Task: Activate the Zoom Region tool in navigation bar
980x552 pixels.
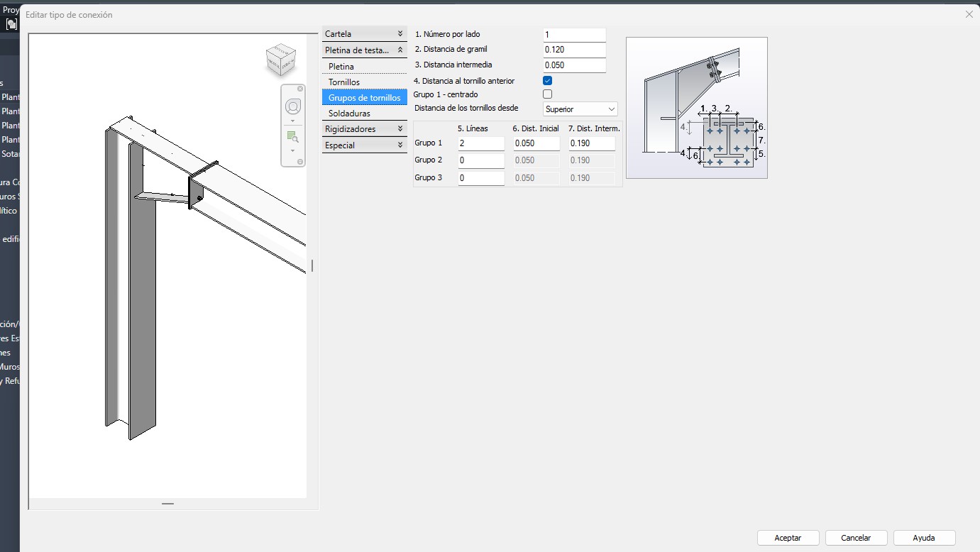Action: (292, 137)
